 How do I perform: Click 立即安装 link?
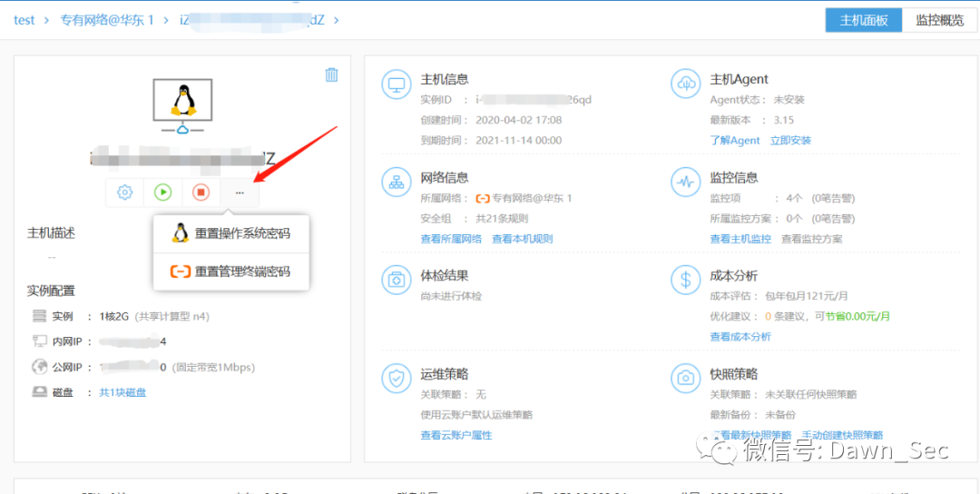(x=790, y=140)
